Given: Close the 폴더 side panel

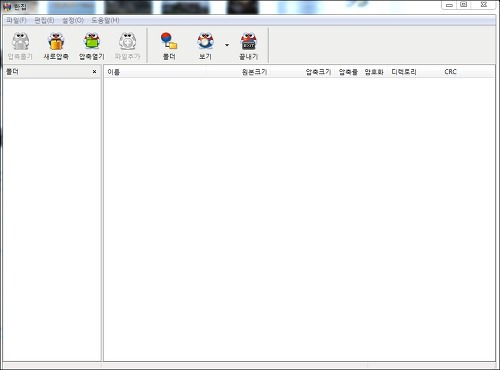Looking at the screenshot, I should pyautogui.click(x=94, y=72).
